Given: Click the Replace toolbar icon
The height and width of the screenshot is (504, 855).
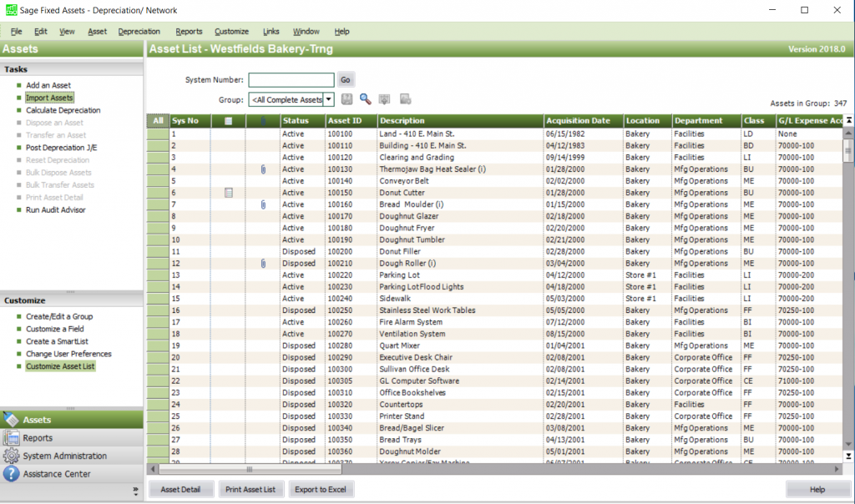Looking at the screenshot, I should [x=384, y=100].
